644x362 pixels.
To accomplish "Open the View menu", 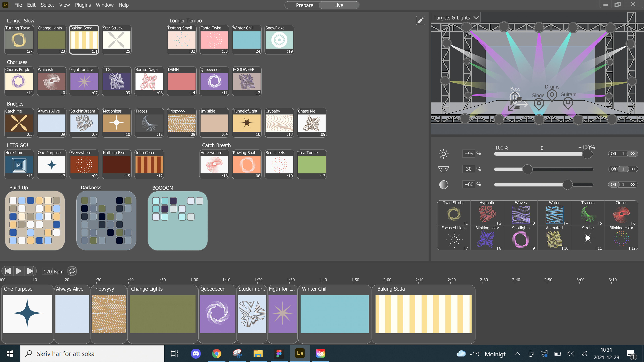I will 64,5.
